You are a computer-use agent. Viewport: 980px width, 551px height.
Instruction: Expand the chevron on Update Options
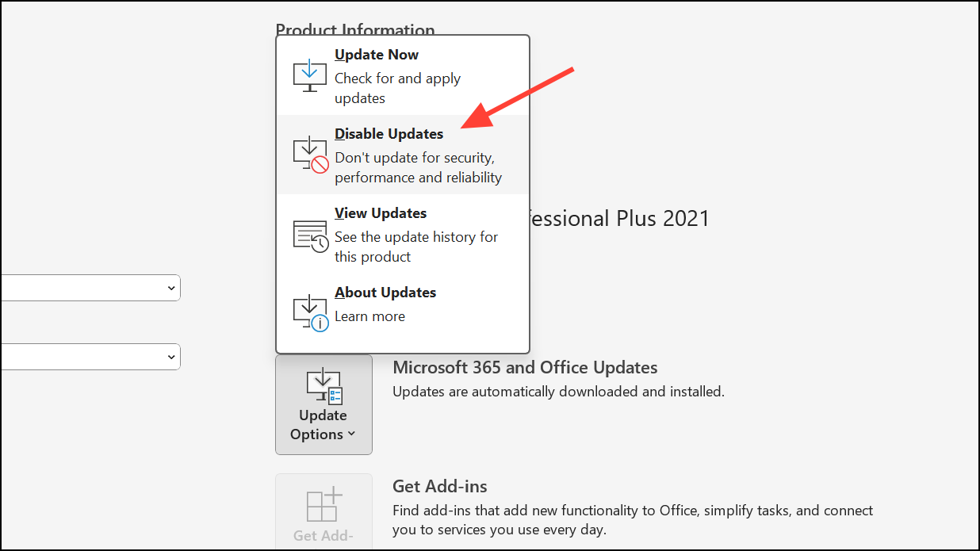coord(350,434)
